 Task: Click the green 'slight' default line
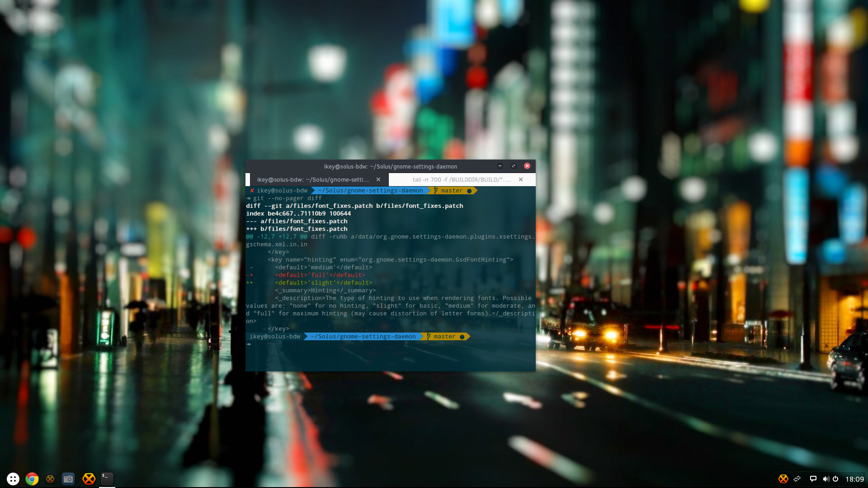click(x=324, y=283)
